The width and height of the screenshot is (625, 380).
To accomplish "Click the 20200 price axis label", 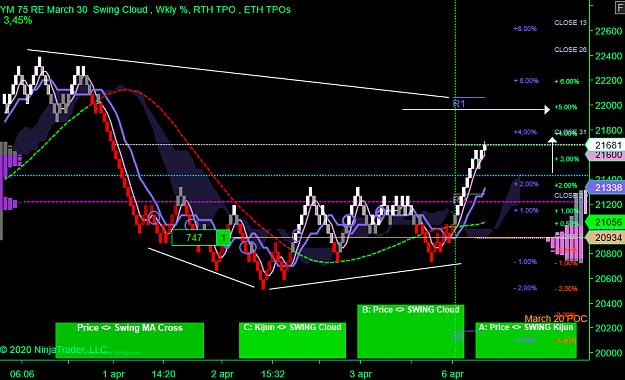I will click(608, 328).
